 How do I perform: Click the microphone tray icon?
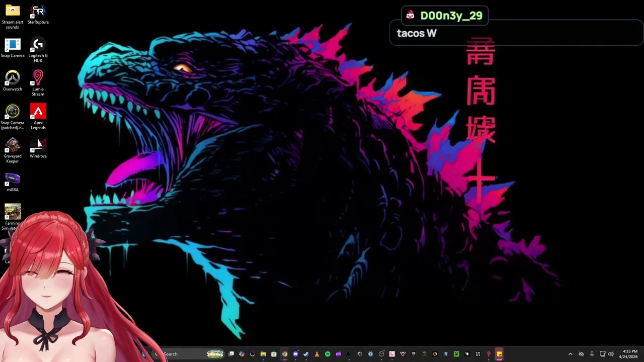pyautogui.click(x=592, y=354)
